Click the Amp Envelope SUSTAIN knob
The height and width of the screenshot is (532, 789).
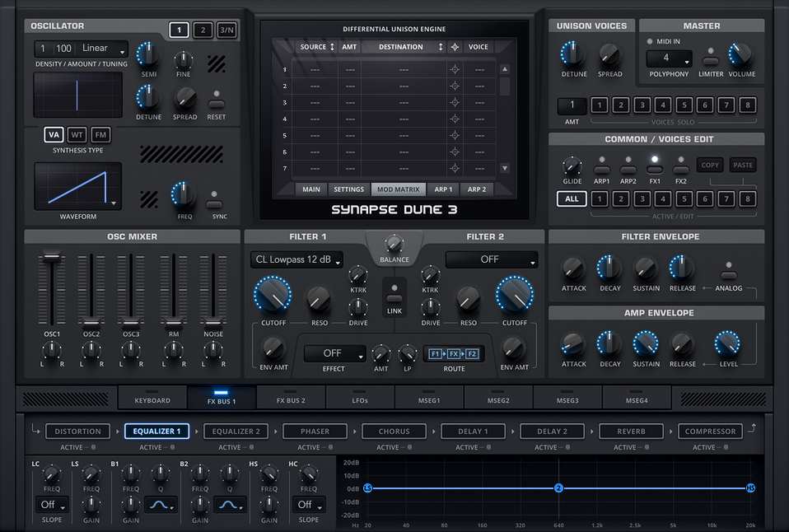click(646, 343)
